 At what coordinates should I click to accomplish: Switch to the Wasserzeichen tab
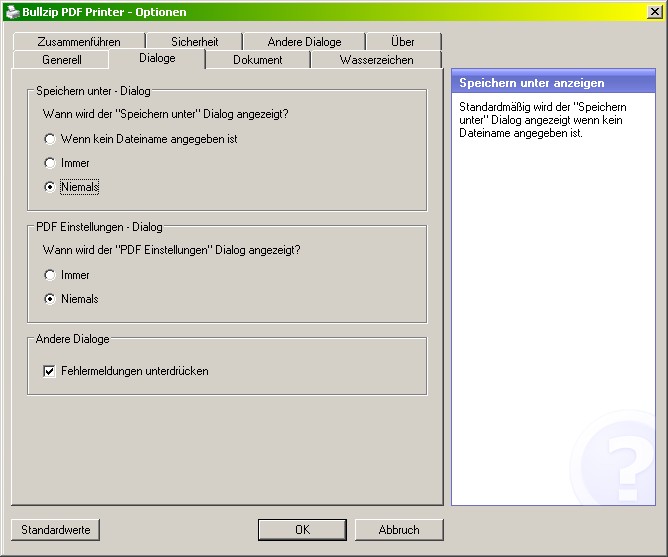click(376, 59)
